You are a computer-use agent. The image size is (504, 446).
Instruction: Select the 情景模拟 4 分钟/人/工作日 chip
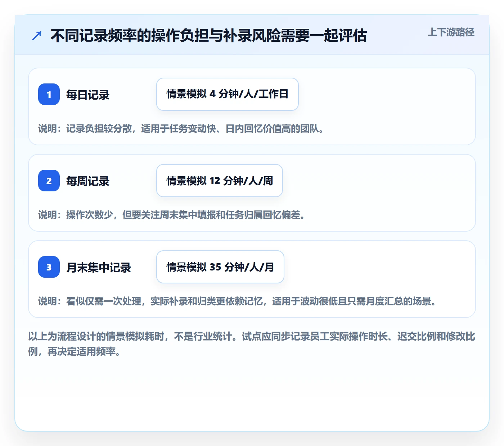coord(228,94)
